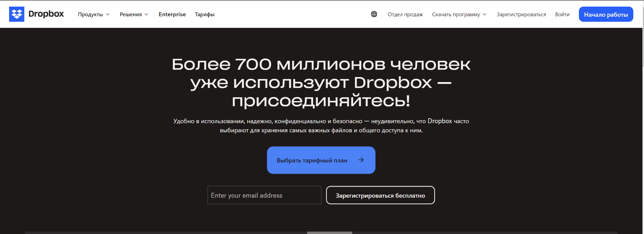Click Выбрать тарифный план button
Image resolution: width=644 pixels, height=234 pixels.
[321, 160]
